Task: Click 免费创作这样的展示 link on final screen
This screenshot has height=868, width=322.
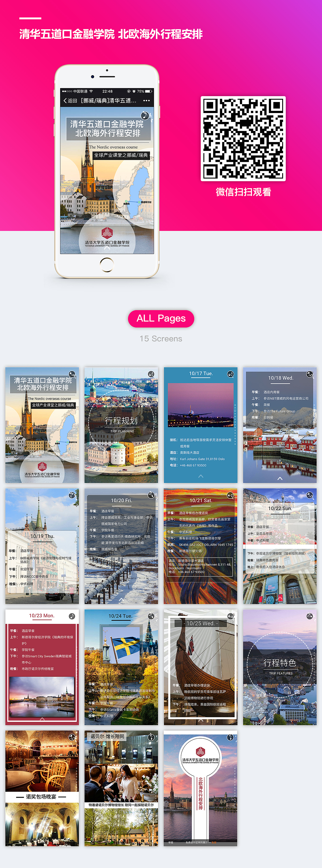Action: pyautogui.click(x=198, y=842)
